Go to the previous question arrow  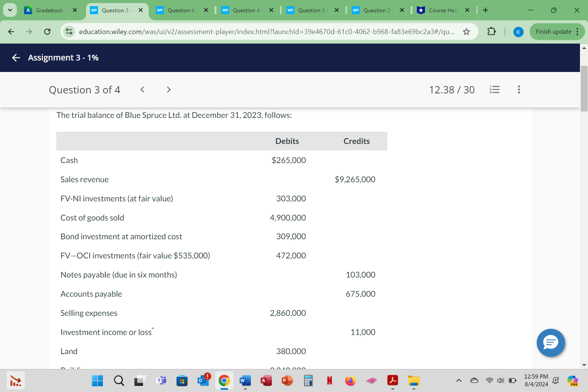142,89
